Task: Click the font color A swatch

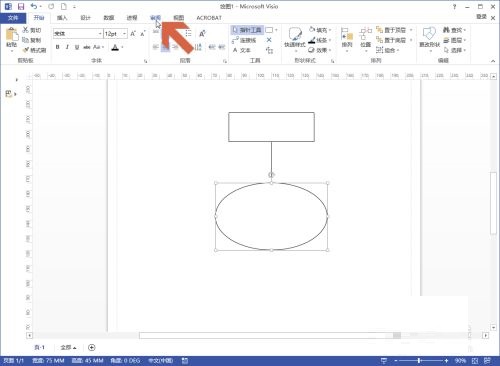Action: coord(115,47)
